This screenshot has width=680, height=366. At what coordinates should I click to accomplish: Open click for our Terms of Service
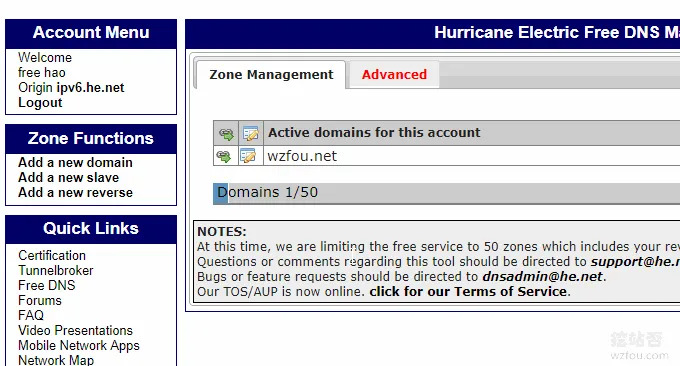pyautogui.click(x=468, y=291)
